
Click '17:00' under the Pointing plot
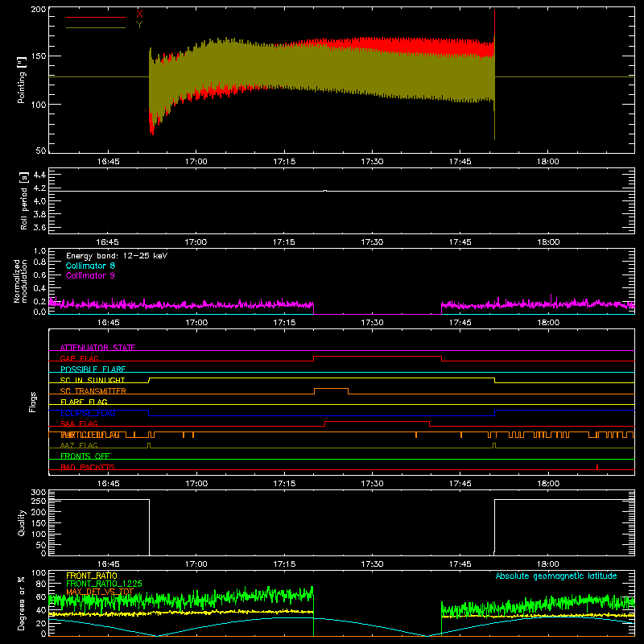(x=196, y=162)
